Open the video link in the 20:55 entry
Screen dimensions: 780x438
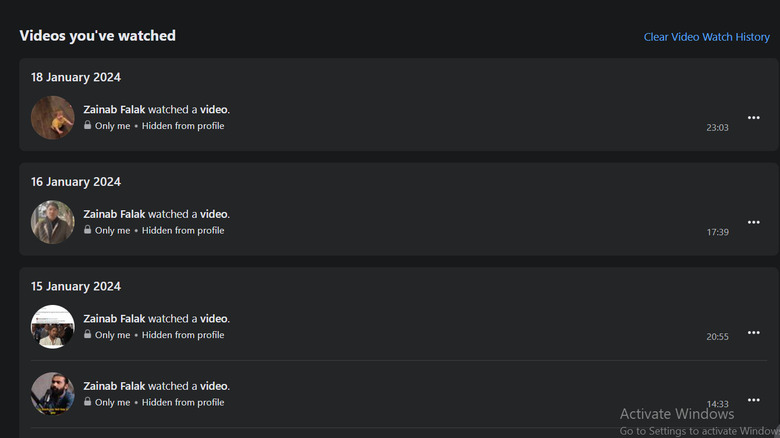(x=214, y=319)
